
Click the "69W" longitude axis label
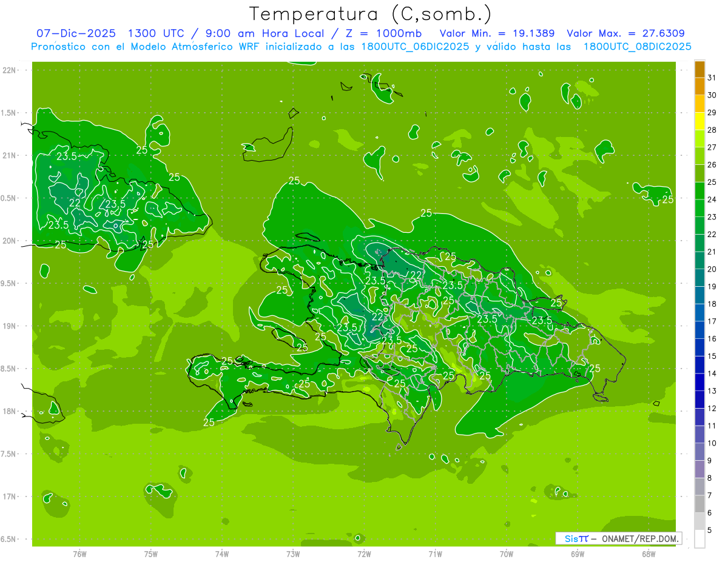coord(578,554)
